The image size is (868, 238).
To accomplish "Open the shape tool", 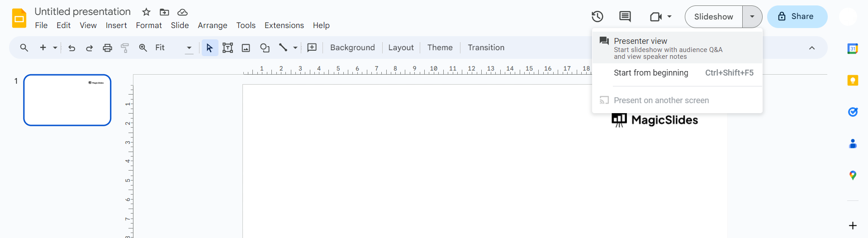I will tap(265, 48).
